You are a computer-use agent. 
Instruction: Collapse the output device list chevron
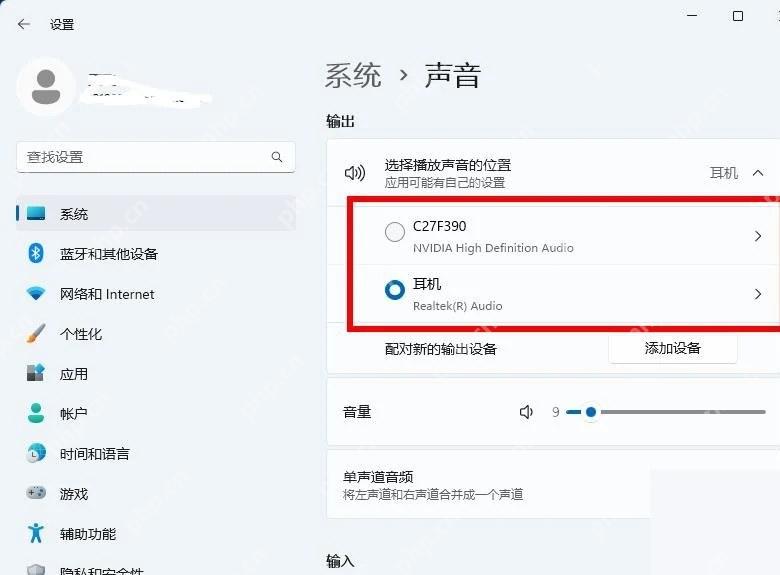click(758, 173)
